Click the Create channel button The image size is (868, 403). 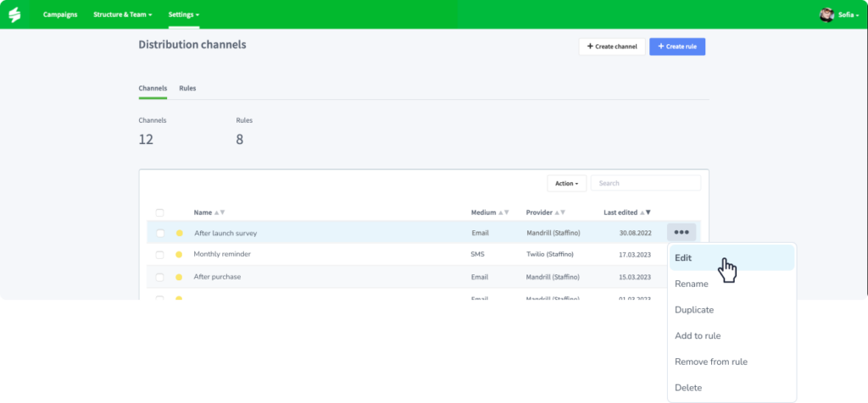[612, 47]
